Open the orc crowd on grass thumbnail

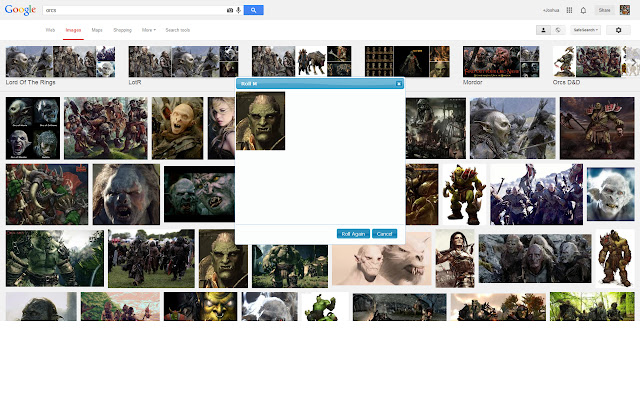[151, 259]
